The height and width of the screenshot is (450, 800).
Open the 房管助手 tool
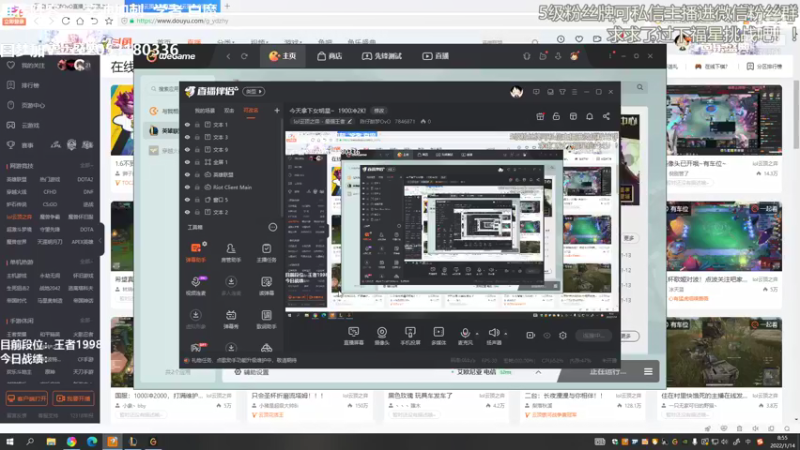point(231,253)
